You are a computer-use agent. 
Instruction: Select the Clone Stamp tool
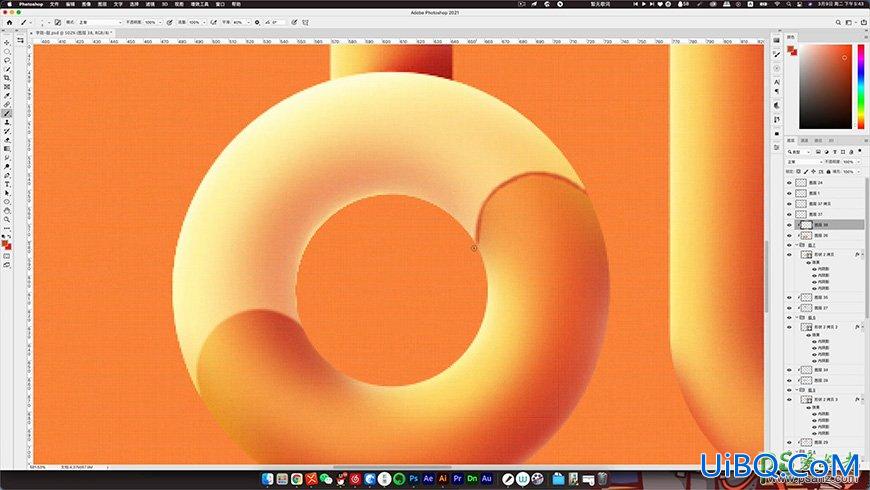[7, 122]
